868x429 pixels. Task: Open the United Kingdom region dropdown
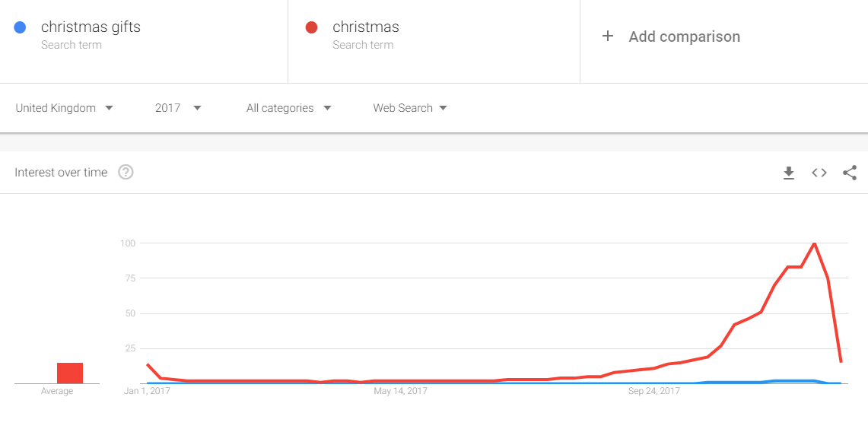(64, 108)
